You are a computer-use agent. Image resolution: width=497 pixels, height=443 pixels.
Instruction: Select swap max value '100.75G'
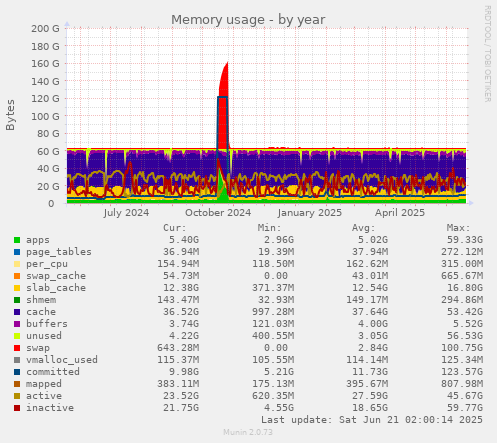pyautogui.click(x=462, y=348)
